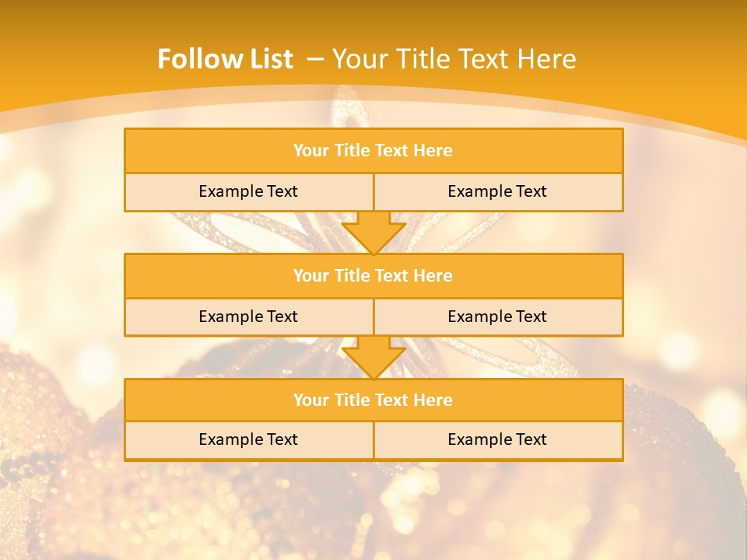Click middle block's left Example Text cell
Image resolution: width=747 pixels, height=560 pixels.
pyautogui.click(x=248, y=317)
